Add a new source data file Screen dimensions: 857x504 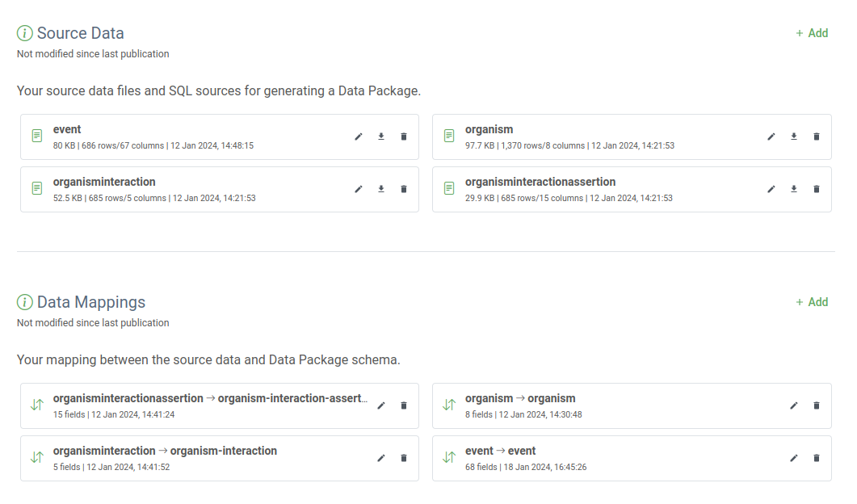pyautogui.click(x=812, y=33)
